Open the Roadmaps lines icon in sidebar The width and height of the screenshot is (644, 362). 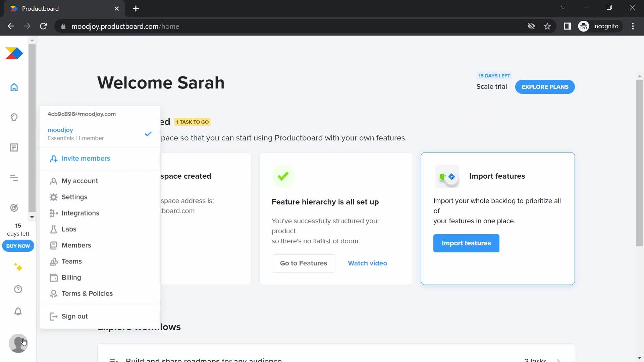click(14, 178)
